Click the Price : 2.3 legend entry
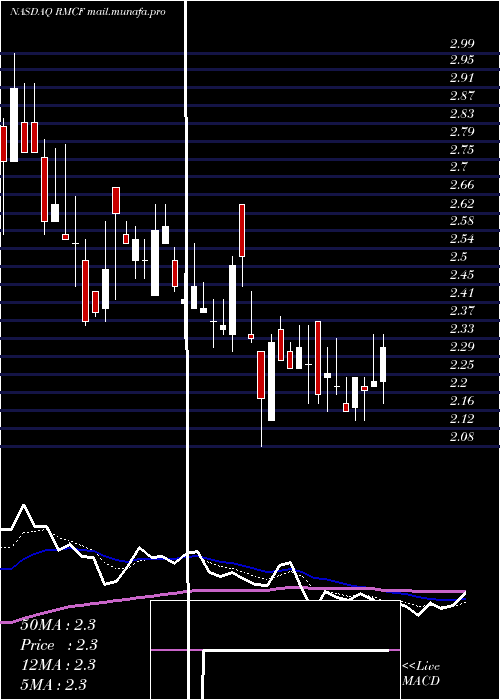 point(59,645)
